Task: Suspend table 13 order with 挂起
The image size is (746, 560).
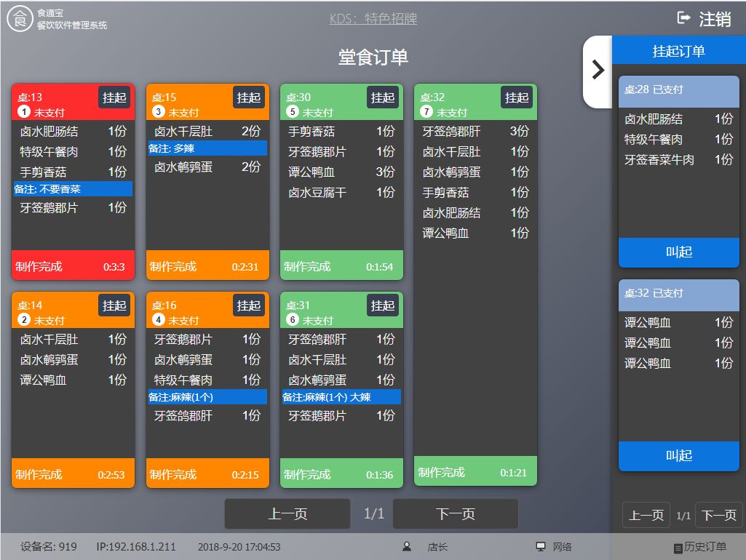Action: 114,97
